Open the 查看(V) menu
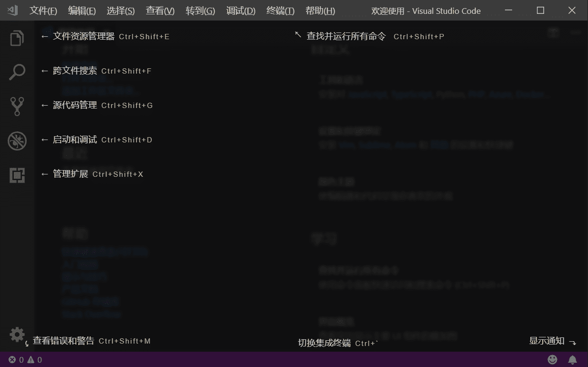This screenshot has height=367, width=588. click(160, 11)
